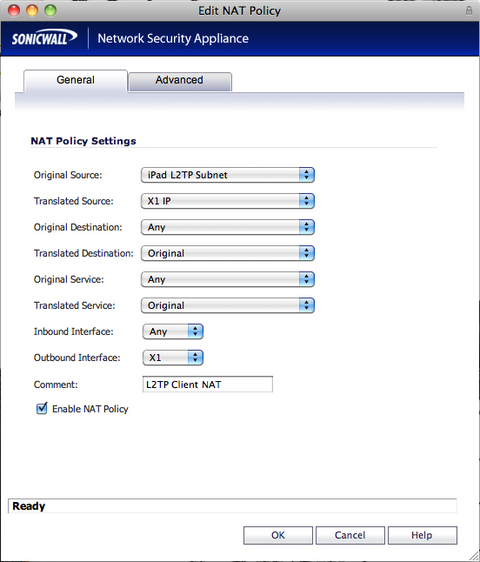The height and width of the screenshot is (562, 480).
Task: Confirm with the OK button
Action: [278, 535]
